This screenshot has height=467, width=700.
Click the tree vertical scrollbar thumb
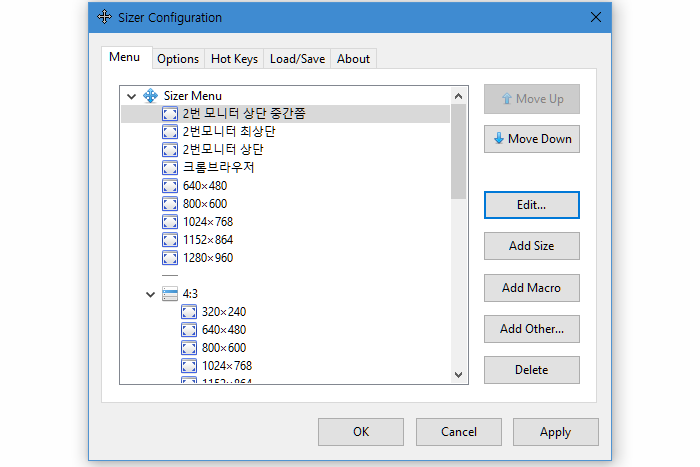tap(458, 152)
